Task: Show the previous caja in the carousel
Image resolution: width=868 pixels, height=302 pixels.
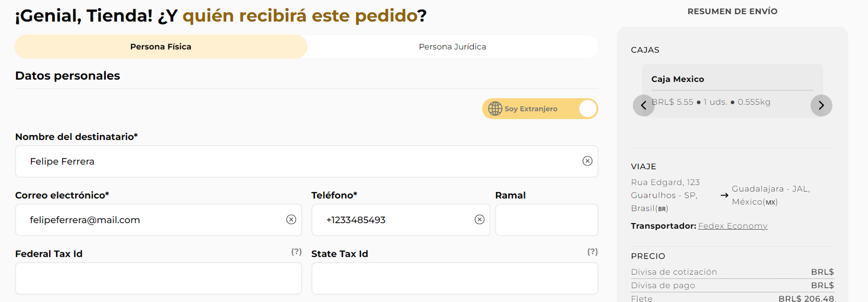Action: coord(644,105)
